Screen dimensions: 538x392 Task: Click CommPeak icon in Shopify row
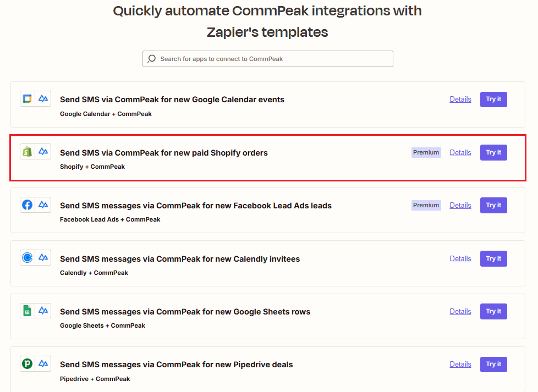43,152
